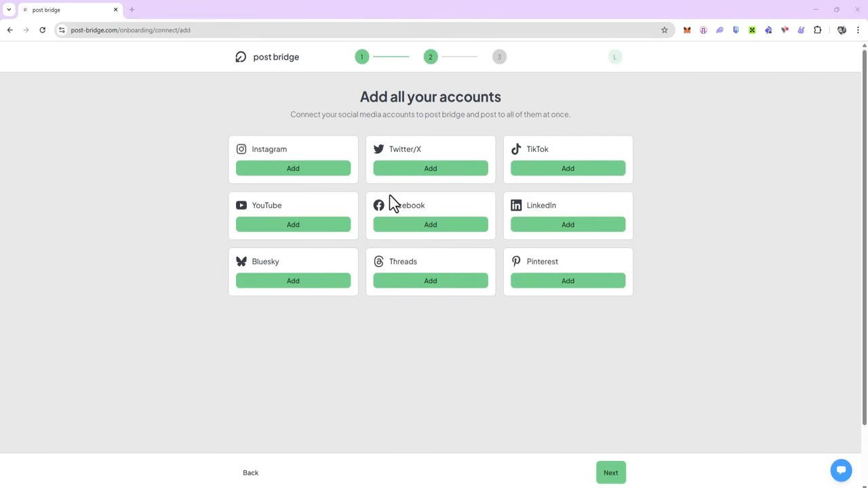Open the chat support bubble
Image resolution: width=868 pixels, height=488 pixels.
841,470
